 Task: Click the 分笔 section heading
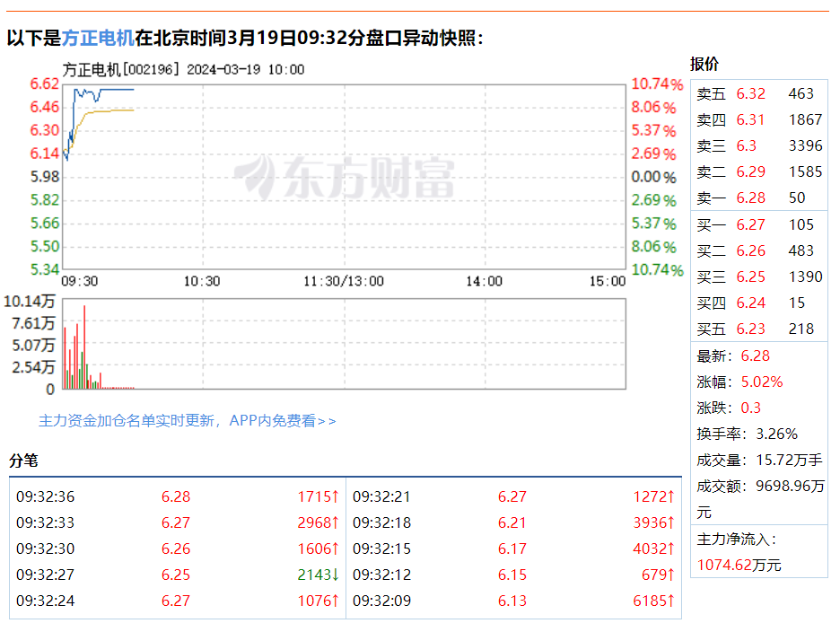[x=23, y=461]
